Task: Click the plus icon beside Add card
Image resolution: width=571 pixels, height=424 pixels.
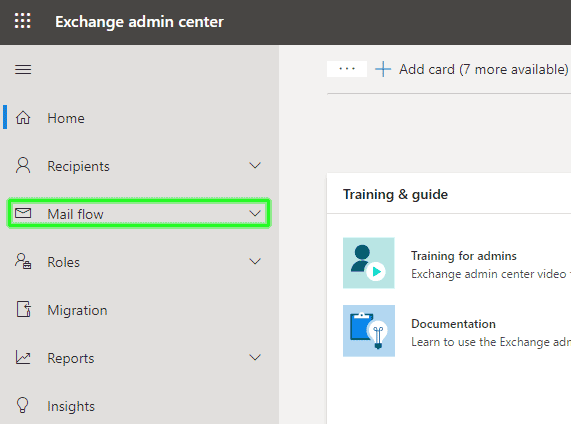Action: (383, 69)
